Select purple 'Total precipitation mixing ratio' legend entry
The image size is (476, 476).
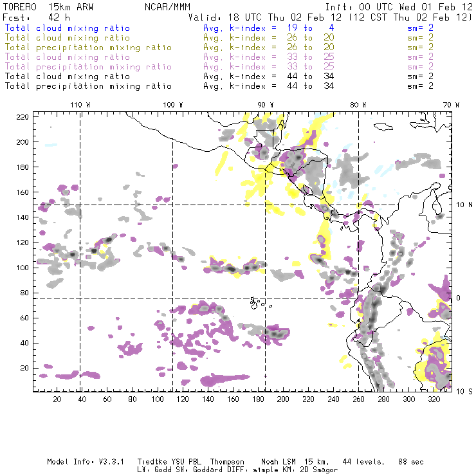tap(88, 67)
